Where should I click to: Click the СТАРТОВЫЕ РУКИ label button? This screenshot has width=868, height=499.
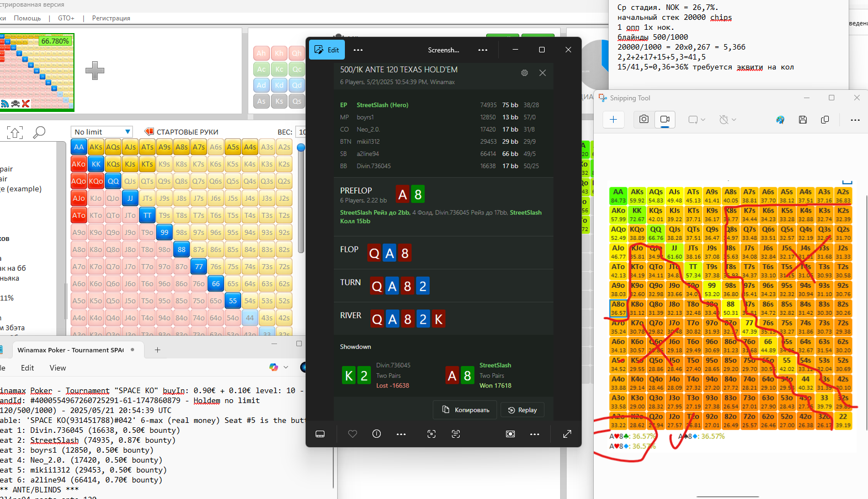(x=182, y=132)
